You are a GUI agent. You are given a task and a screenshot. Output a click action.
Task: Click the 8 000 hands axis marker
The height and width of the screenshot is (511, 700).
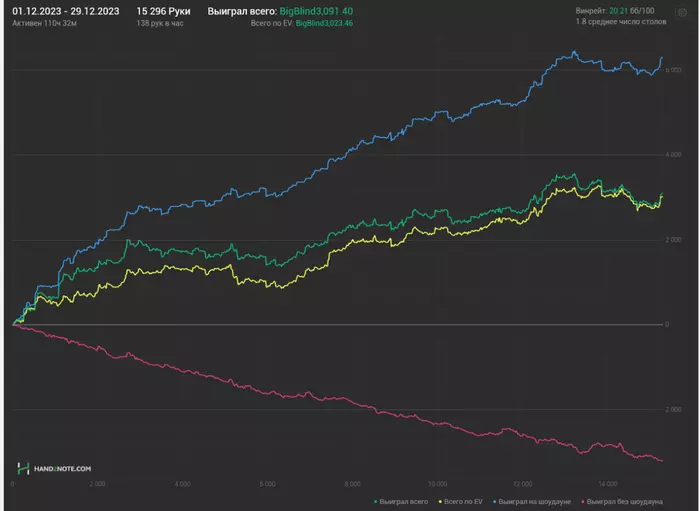click(352, 483)
